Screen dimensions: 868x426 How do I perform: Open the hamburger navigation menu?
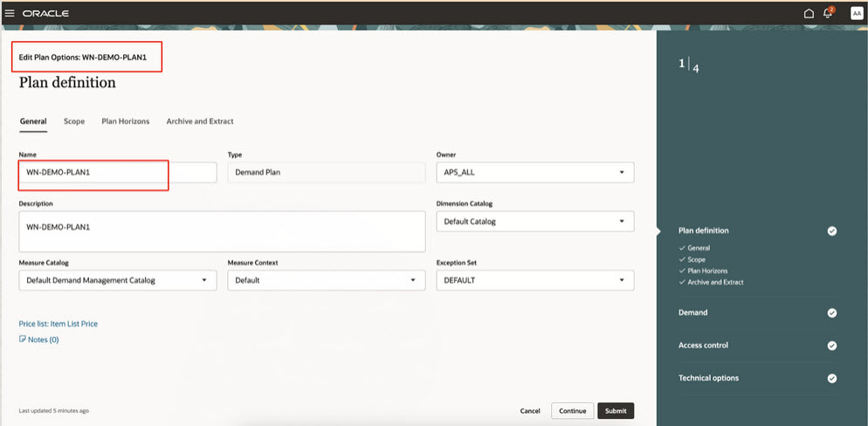point(10,13)
